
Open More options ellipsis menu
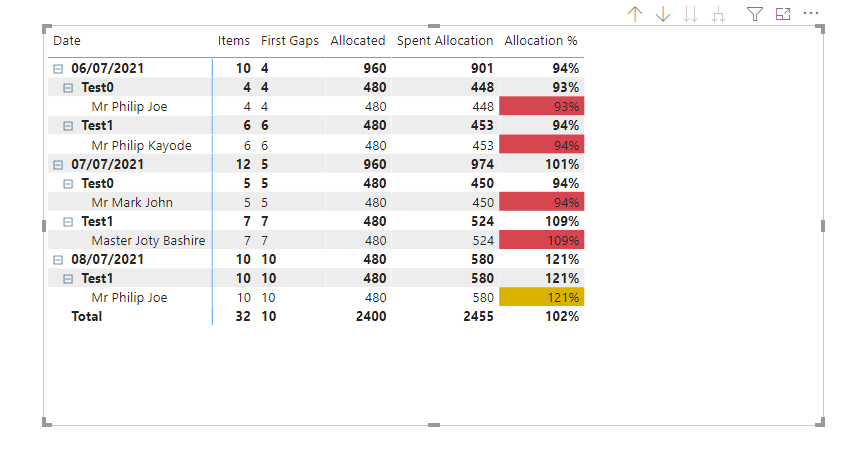coord(811,14)
